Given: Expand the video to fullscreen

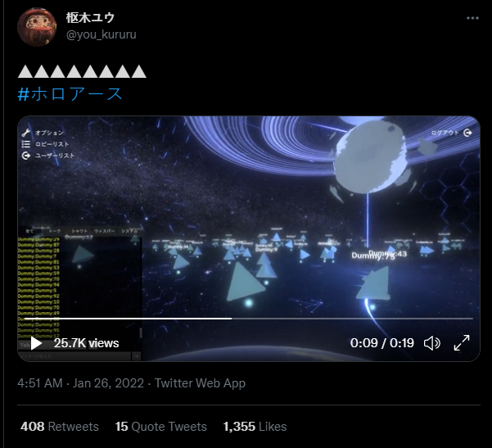Looking at the screenshot, I should (462, 343).
